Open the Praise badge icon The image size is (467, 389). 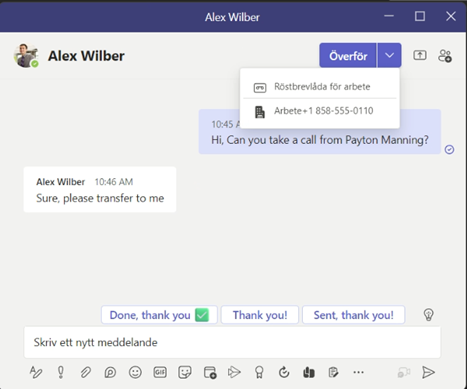[259, 372]
